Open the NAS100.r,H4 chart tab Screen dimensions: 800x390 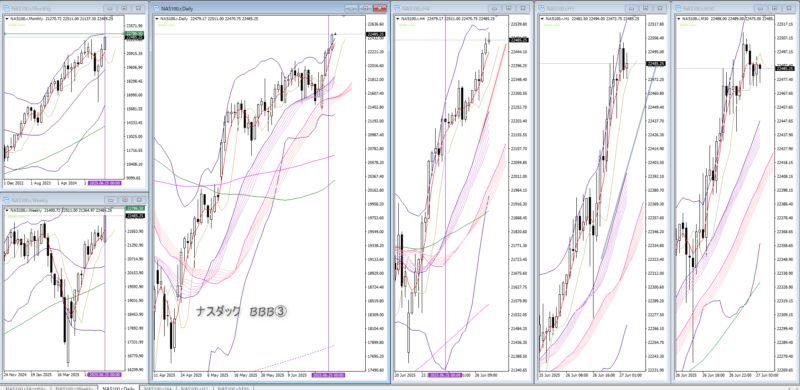point(157,388)
